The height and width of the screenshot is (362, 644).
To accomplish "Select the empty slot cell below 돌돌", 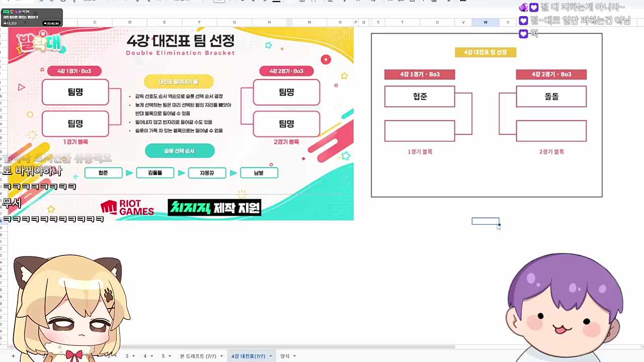I will coord(551,131).
